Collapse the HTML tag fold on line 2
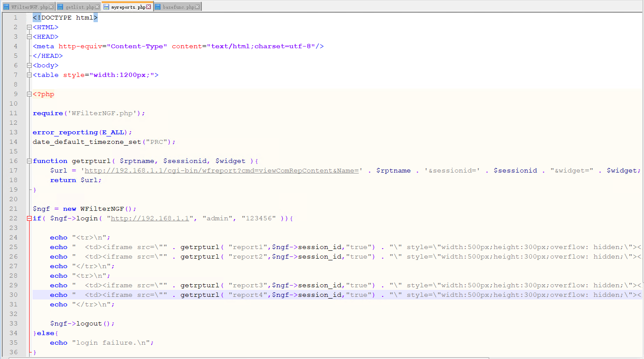 29,27
